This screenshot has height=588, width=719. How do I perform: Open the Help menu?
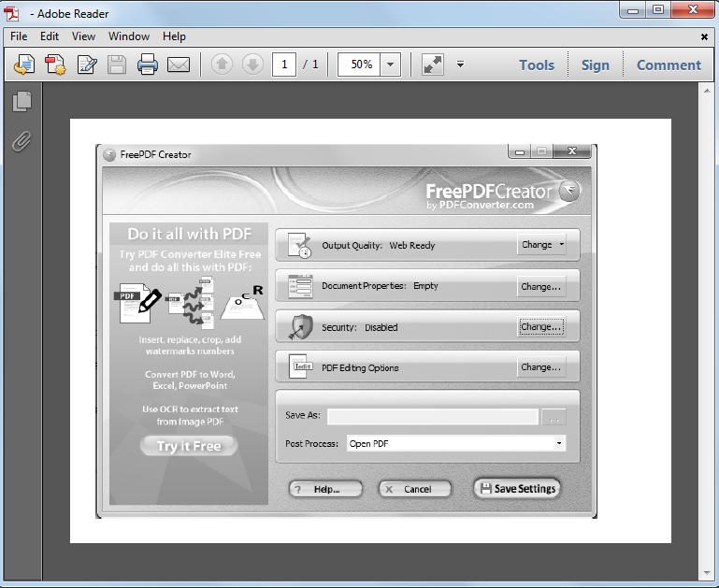click(174, 36)
